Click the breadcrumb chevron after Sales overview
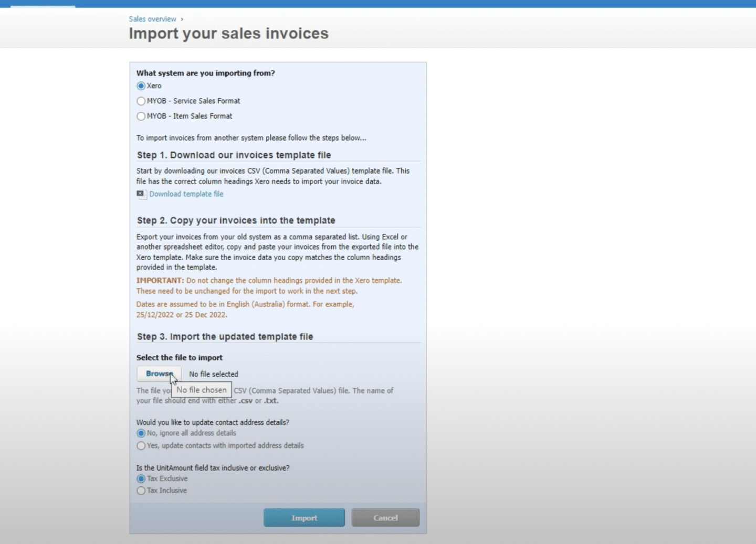Image resolution: width=756 pixels, height=544 pixels. [182, 19]
